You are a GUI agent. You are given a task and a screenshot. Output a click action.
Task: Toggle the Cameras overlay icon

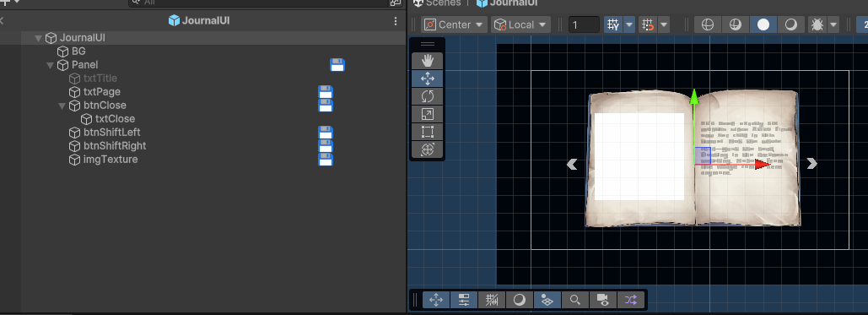pyautogui.click(x=603, y=300)
